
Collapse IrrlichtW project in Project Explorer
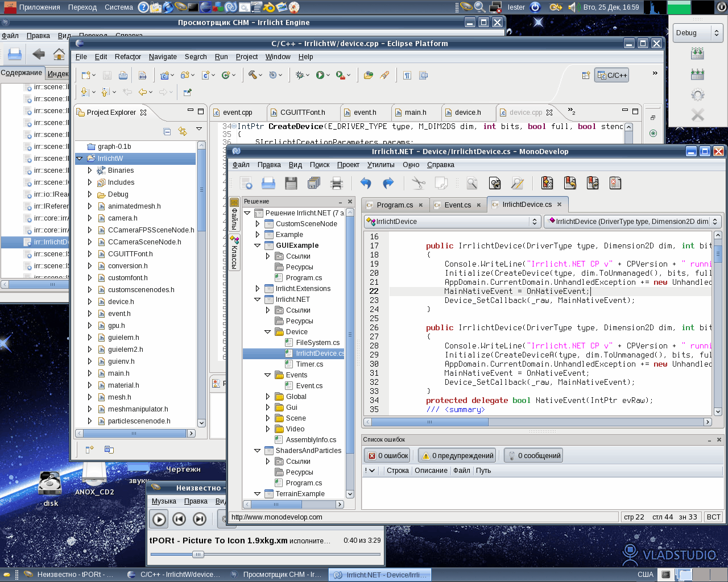pyautogui.click(x=80, y=159)
